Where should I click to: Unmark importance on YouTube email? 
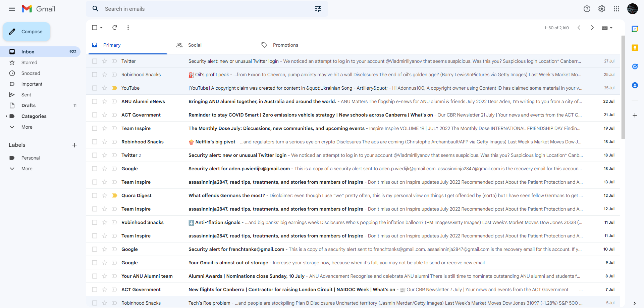click(x=115, y=88)
